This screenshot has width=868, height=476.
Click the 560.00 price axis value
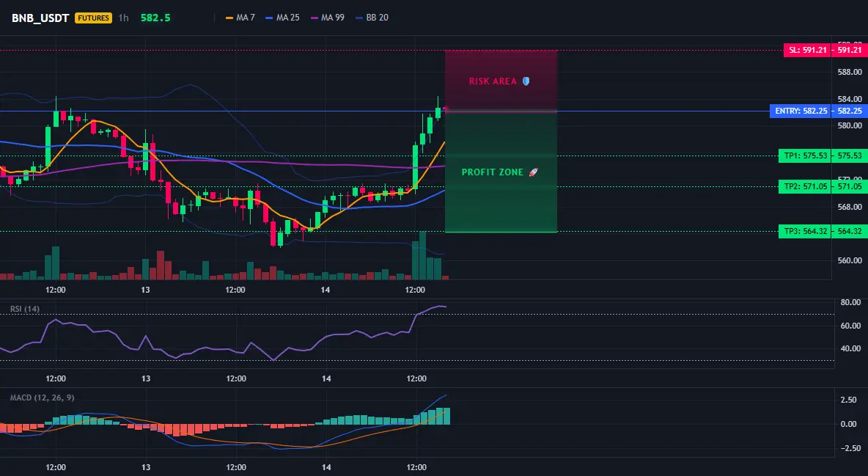pos(850,260)
